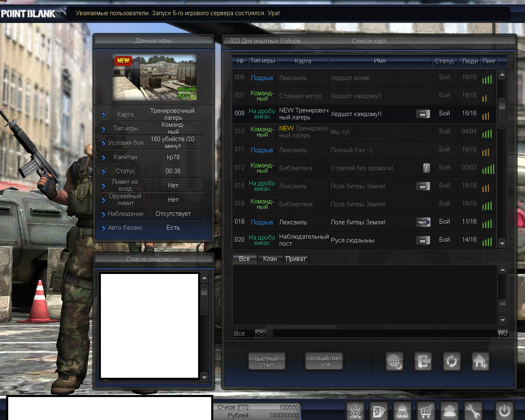Open the shop cart icon
Screen dimensions: 525x420
(426, 411)
